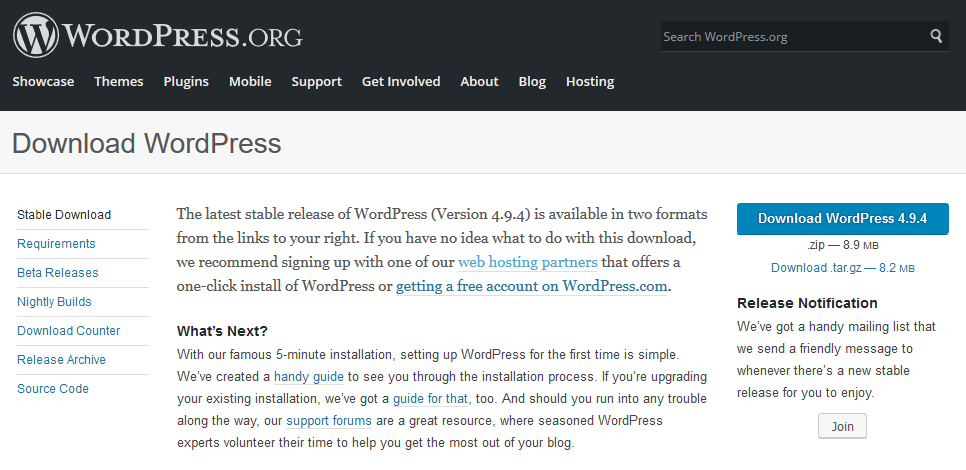Visit the support forums link

pyautogui.click(x=329, y=421)
